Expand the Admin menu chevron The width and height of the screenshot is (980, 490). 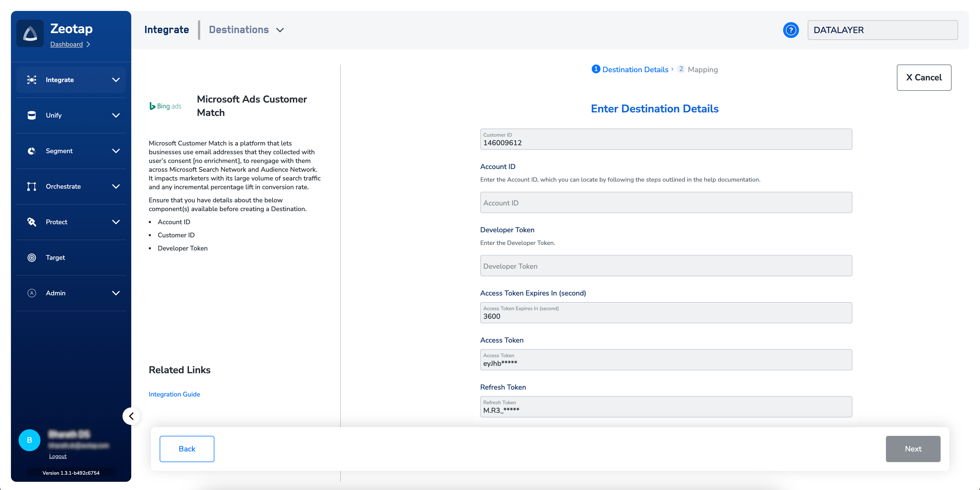(116, 293)
